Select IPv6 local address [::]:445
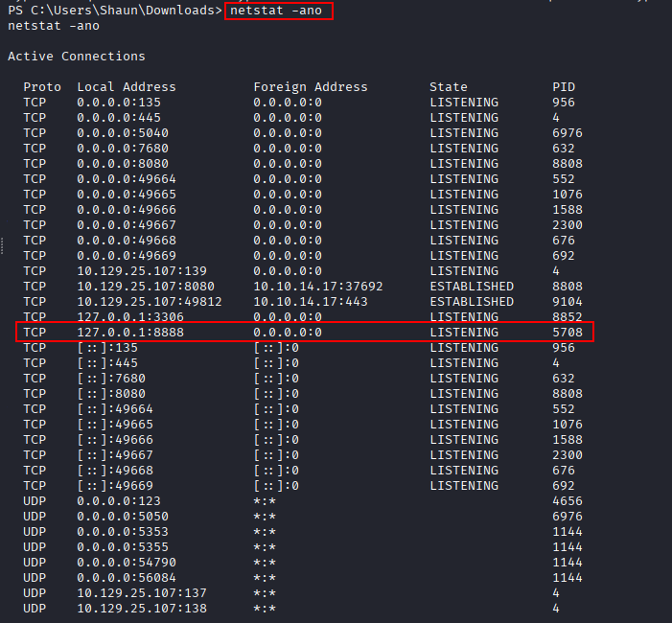 (107, 363)
